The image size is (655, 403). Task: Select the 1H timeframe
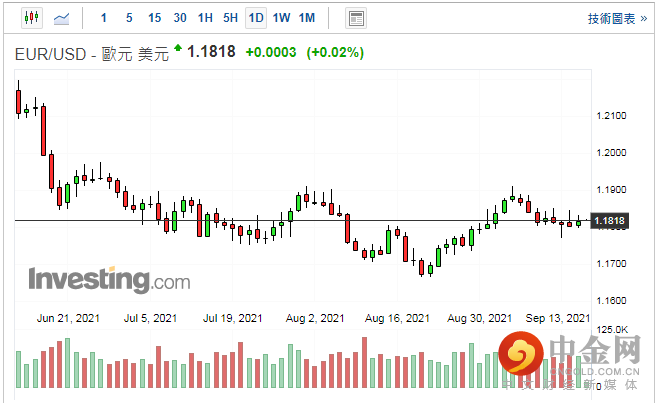click(x=205, y=18)
